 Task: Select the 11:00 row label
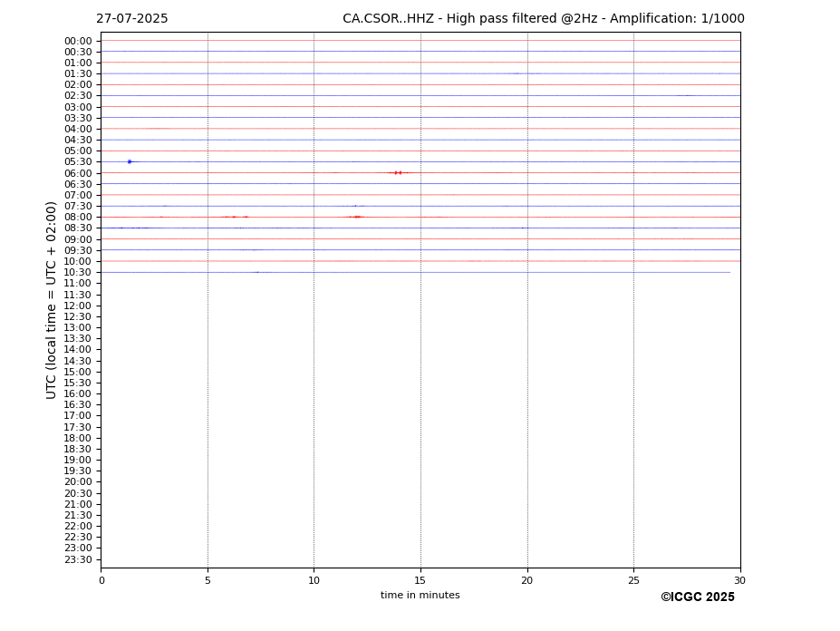(78, 283)
